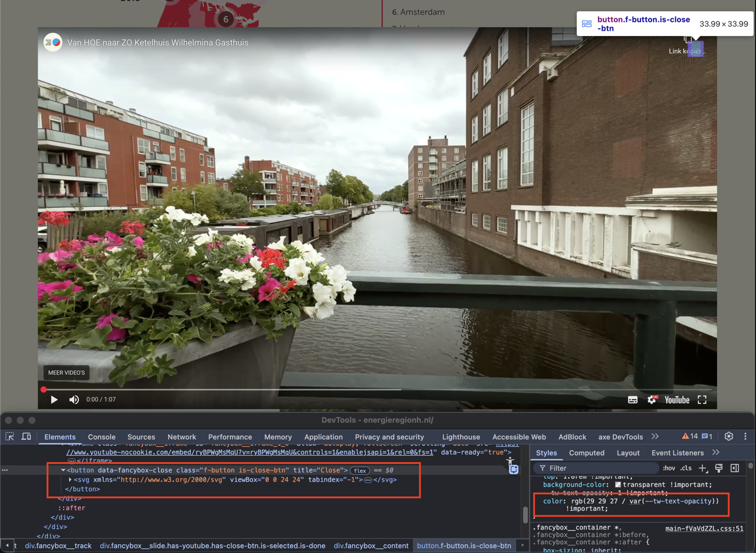Viewport: 756px width, 553px height.
Task: Play the YouTube video
Action: pos(54,400)
